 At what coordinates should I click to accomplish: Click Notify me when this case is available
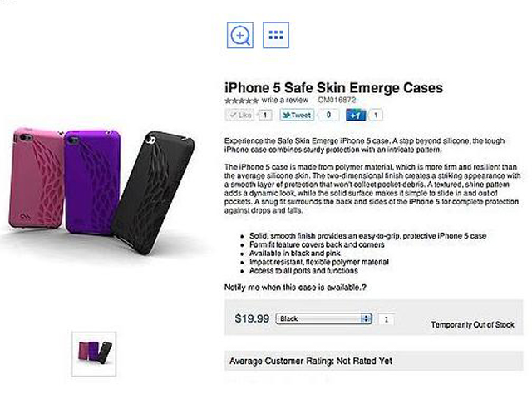(295, 288)
